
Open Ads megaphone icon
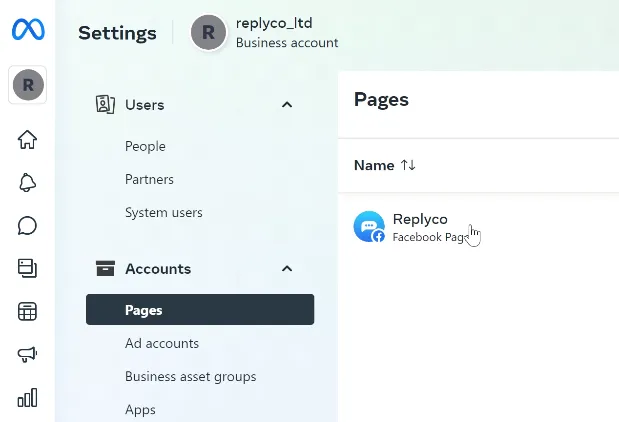pos(27,354)
